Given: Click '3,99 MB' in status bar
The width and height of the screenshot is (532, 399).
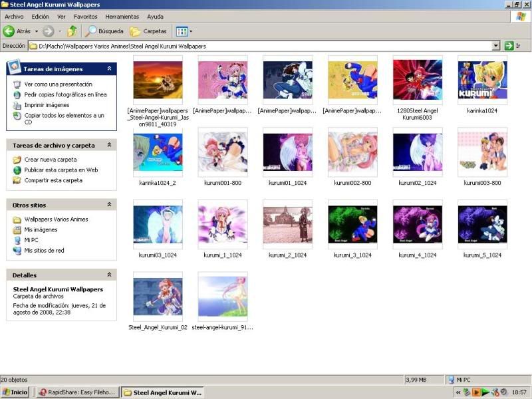Looking at the screenshot, I should coord(416,380).
